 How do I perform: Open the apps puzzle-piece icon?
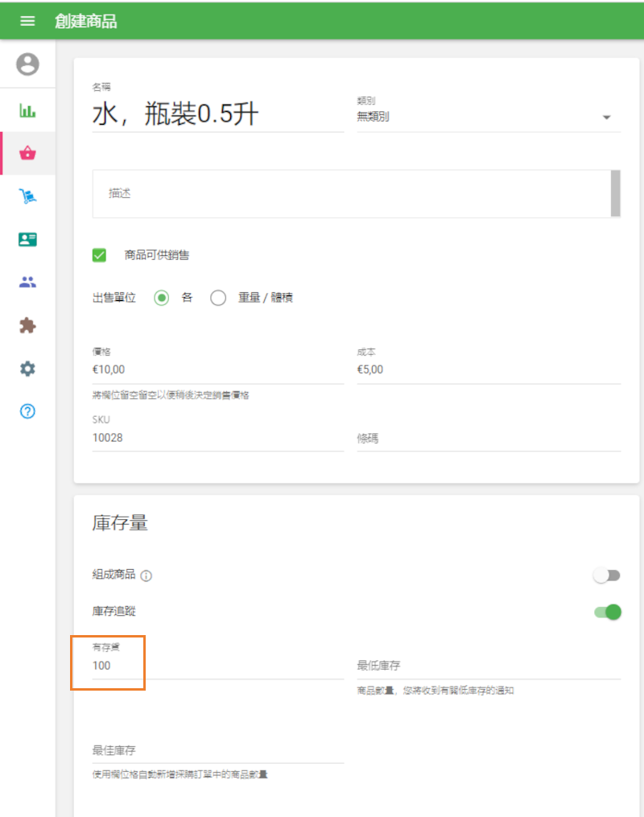[x=27, y=325]
